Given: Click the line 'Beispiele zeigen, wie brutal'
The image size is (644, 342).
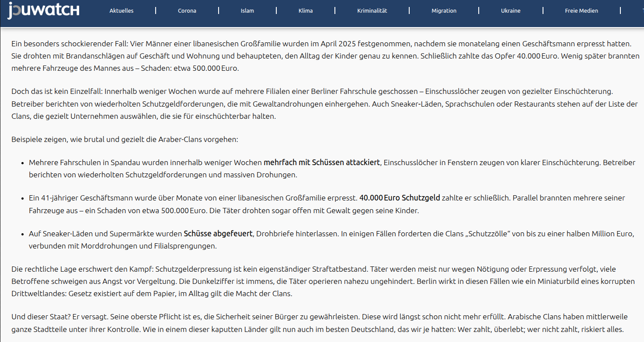Looking at the screenshot, I should [125, 140].
